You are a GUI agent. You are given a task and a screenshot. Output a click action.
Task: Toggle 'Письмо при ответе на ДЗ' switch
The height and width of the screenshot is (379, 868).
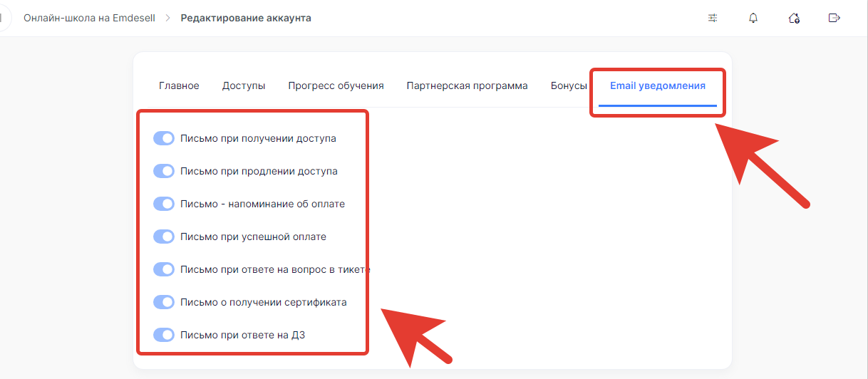164,335
